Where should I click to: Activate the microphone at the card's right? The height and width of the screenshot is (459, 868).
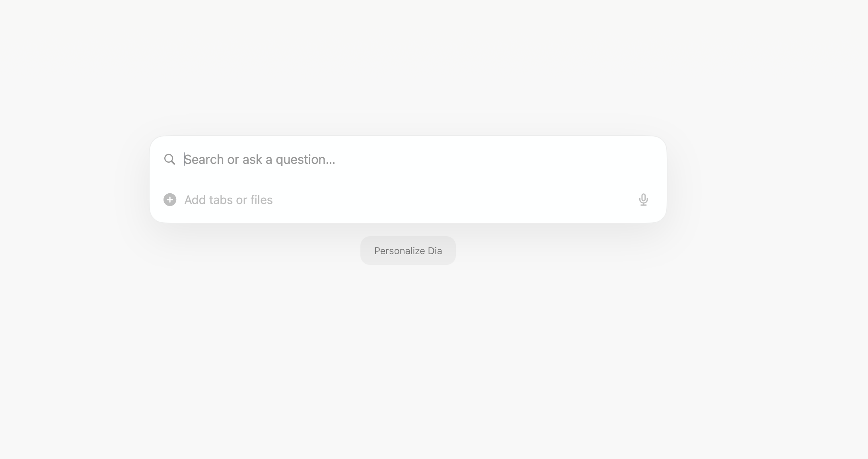[x=643, y=200]
